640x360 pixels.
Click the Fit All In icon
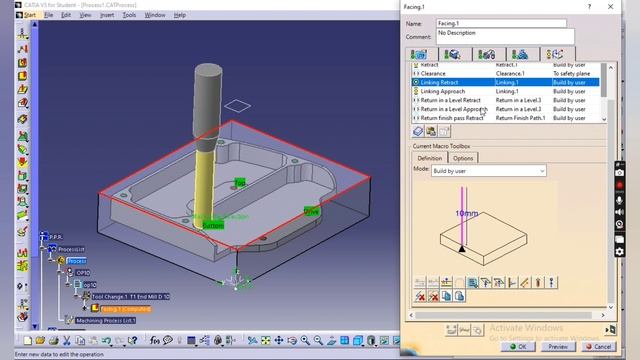[266, 340]
